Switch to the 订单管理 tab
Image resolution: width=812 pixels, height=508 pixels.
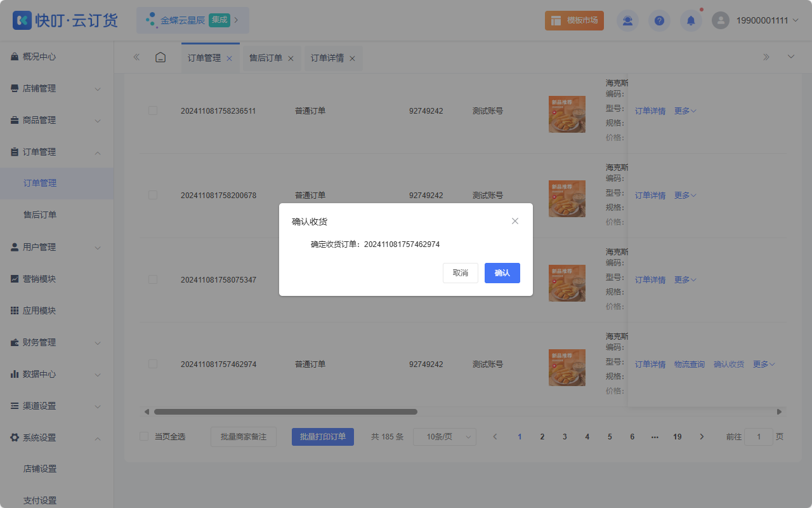(204, 58)
